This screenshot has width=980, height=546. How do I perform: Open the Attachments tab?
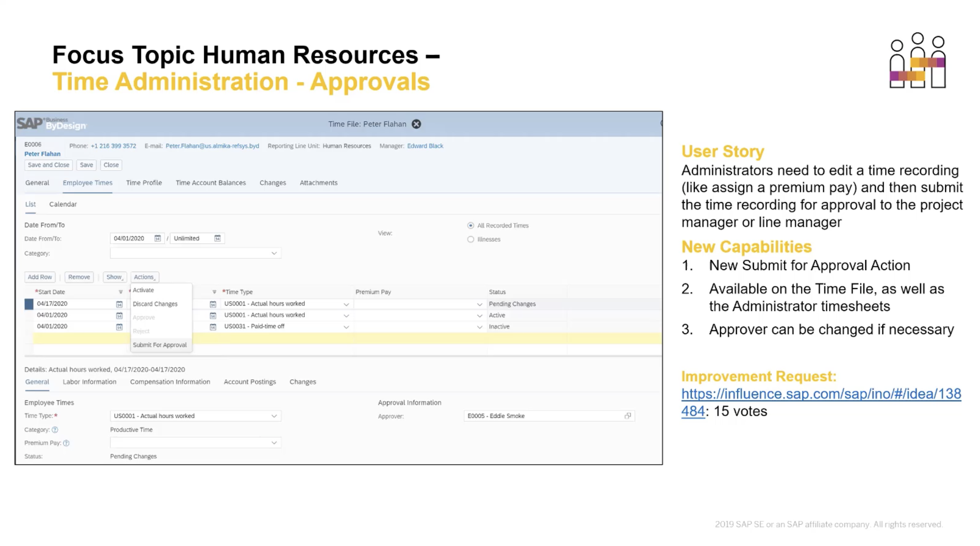tap(318, 183)
